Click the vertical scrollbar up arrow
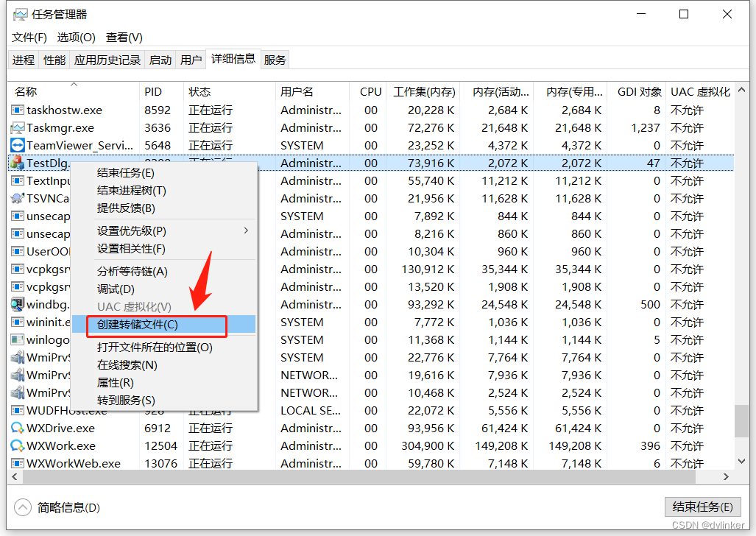 click(741, 91)
